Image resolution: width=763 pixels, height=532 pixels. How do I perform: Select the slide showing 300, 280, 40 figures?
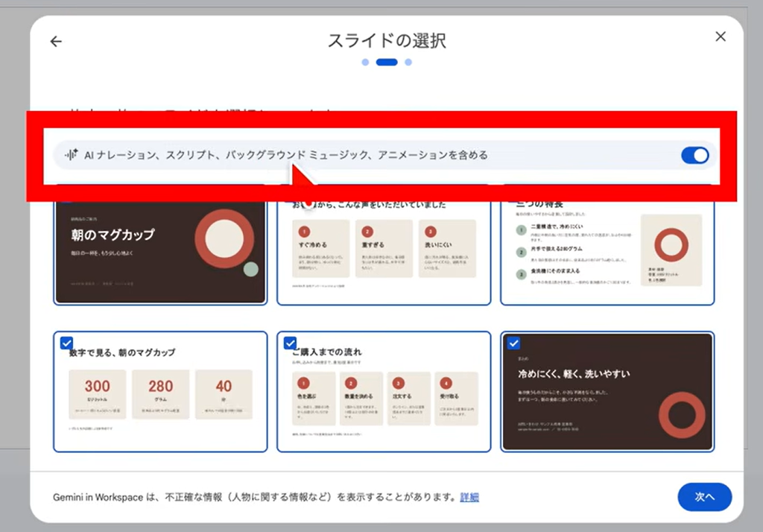160,392
